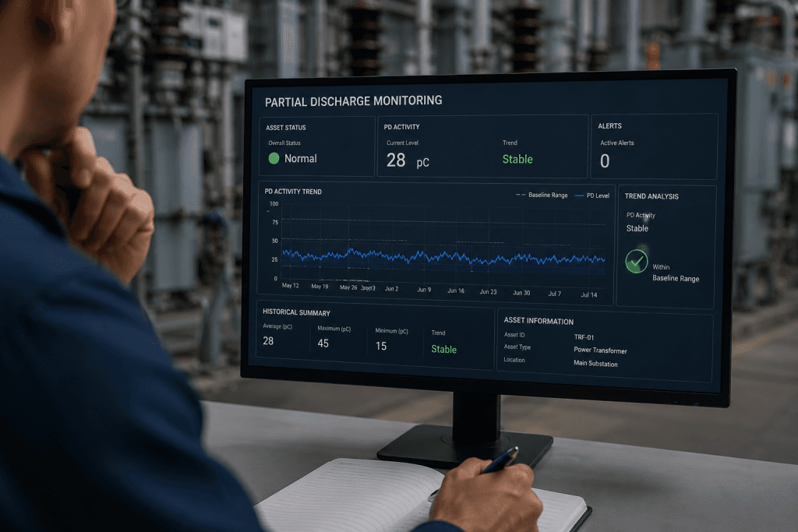This screenshot has height=532, width=798.
Task: Open the Active Alerts count of 0
Action: pos(605,160)
